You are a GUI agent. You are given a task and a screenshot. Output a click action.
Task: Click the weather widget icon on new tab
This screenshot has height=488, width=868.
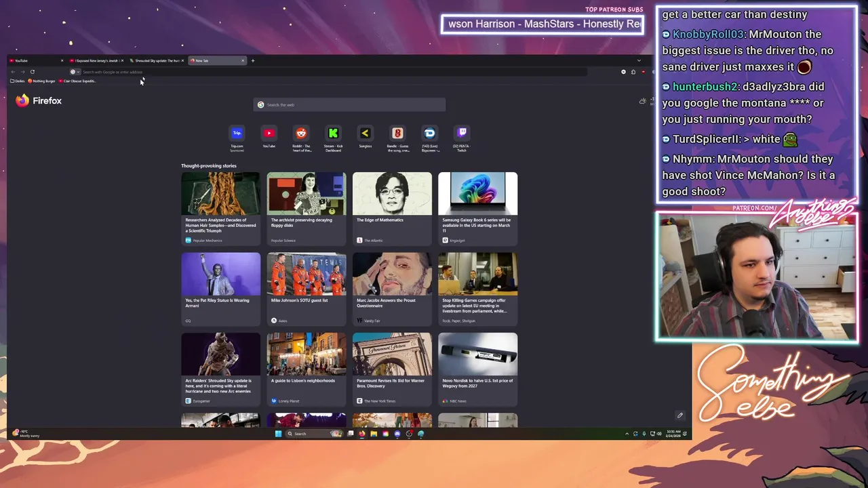(643, 101)
